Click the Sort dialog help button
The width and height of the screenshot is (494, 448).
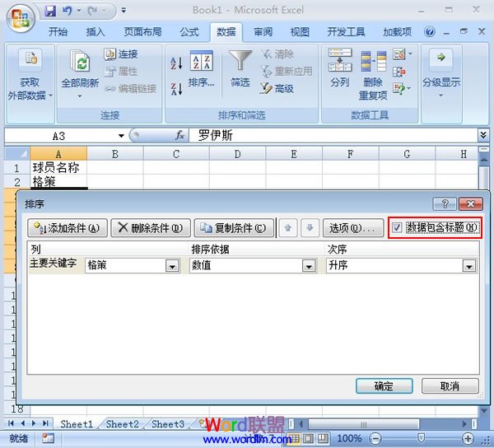pos(445,204)
